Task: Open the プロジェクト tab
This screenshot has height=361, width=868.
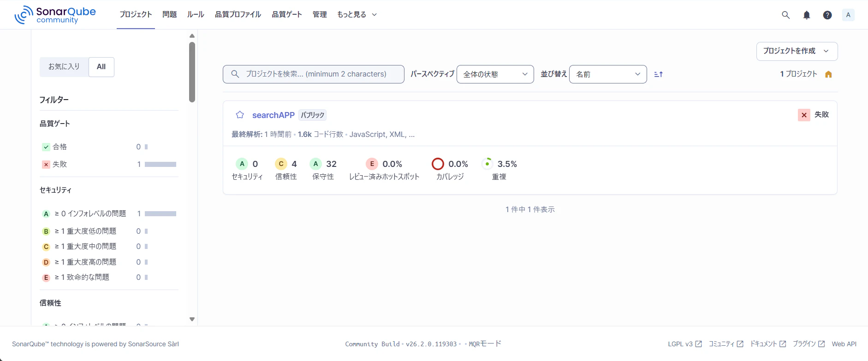Action: click(136, 15)
